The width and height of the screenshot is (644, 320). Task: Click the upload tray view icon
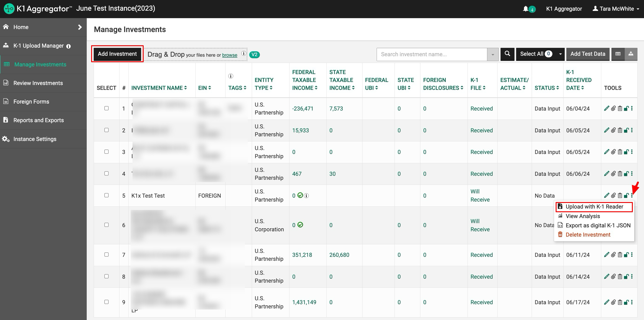[x=631, y=54]
